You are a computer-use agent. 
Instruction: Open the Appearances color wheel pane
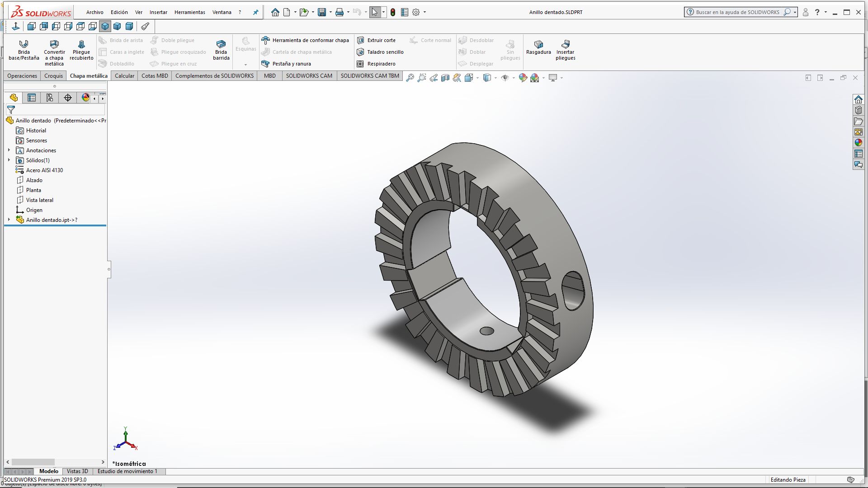(x=858, y=142)
